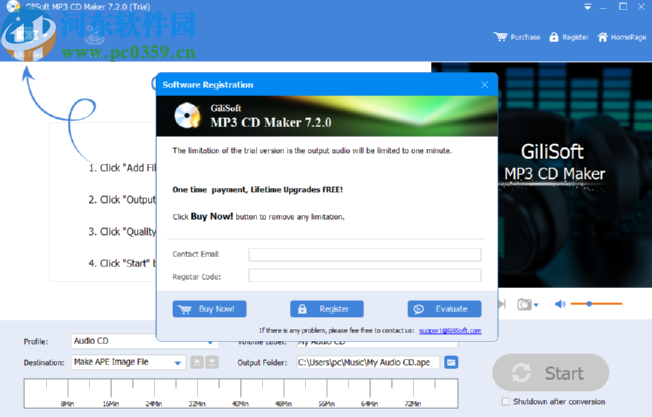The height and width of the screenshot is (417, 652).
Task: Click the Buy Now! button
Action: (209, 309)
